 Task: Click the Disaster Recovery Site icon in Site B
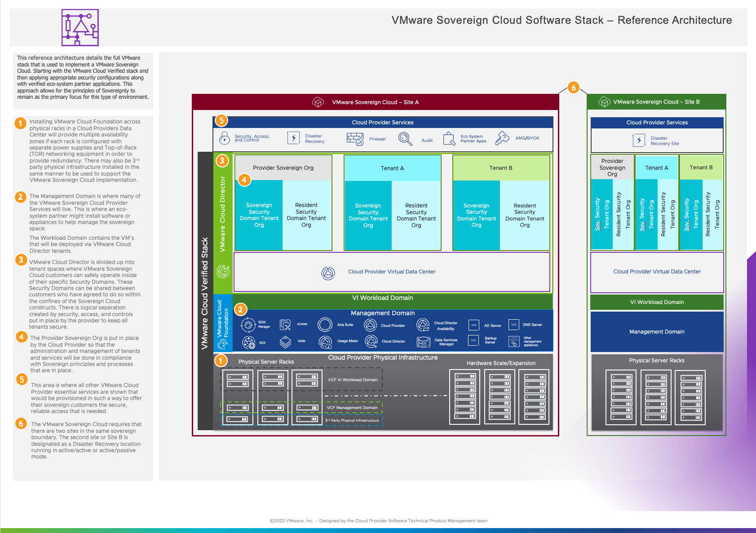639,141
